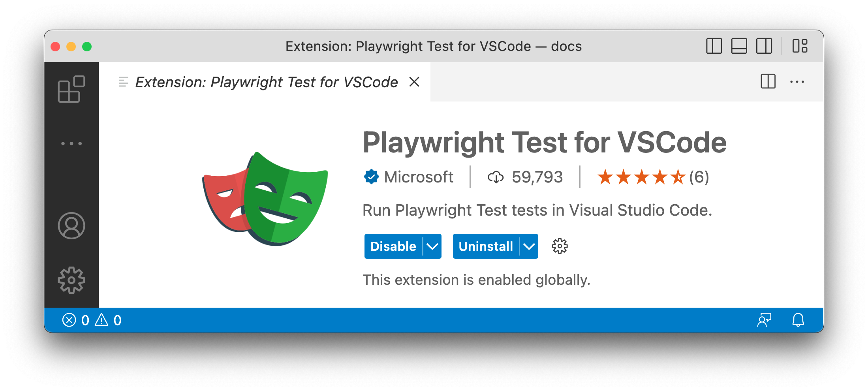868x391 pixels.
Task: Split the editor using the split icon
Action: (767, 82)
